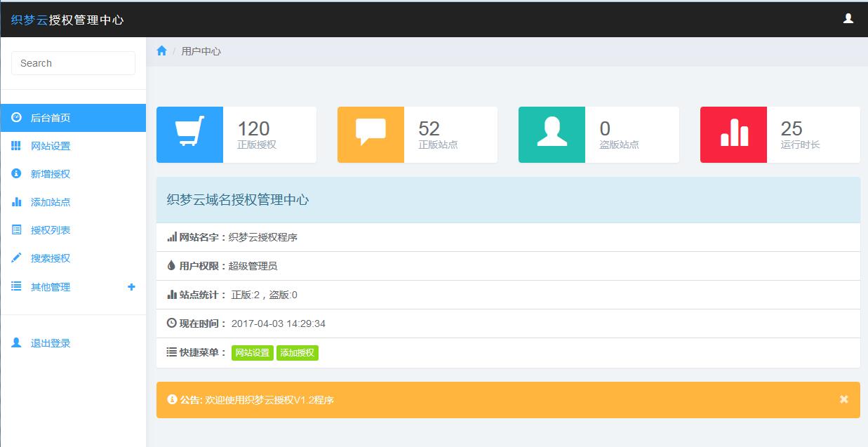Select 搜索授权 in the sidebar
The height and width of the screenshot is (447, 868).
(x=73, y=258)
